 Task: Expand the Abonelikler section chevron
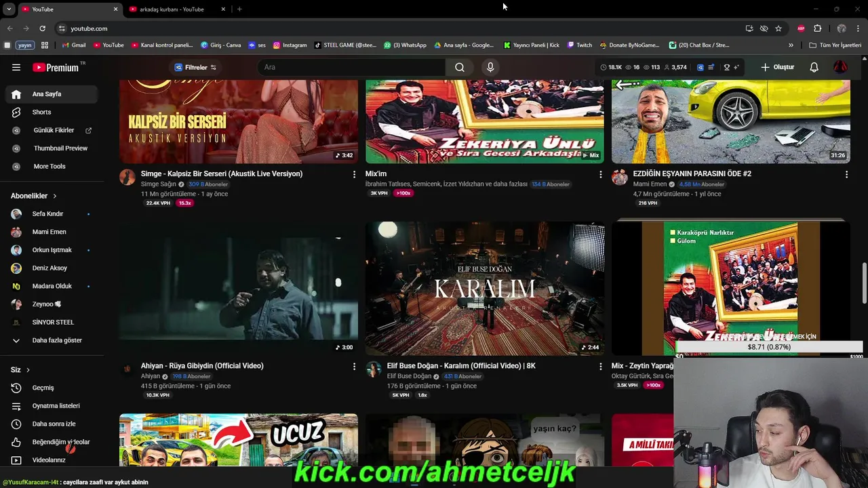click(54, 196)
